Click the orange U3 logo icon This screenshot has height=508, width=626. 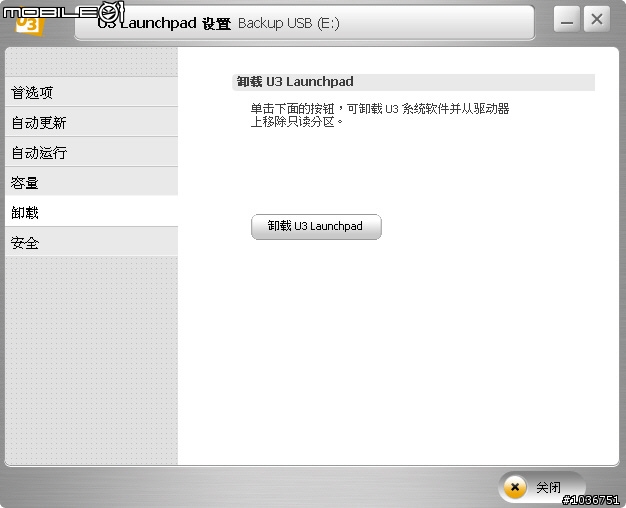point(29,26)
